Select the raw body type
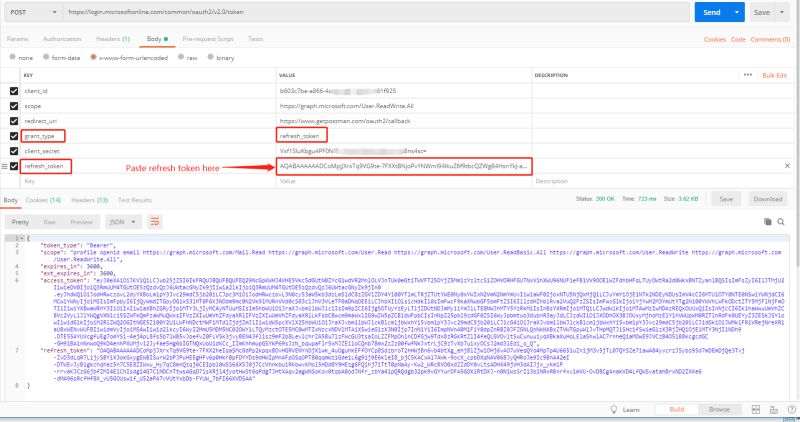Screen dimensions: 800x422 pos(181,57)
